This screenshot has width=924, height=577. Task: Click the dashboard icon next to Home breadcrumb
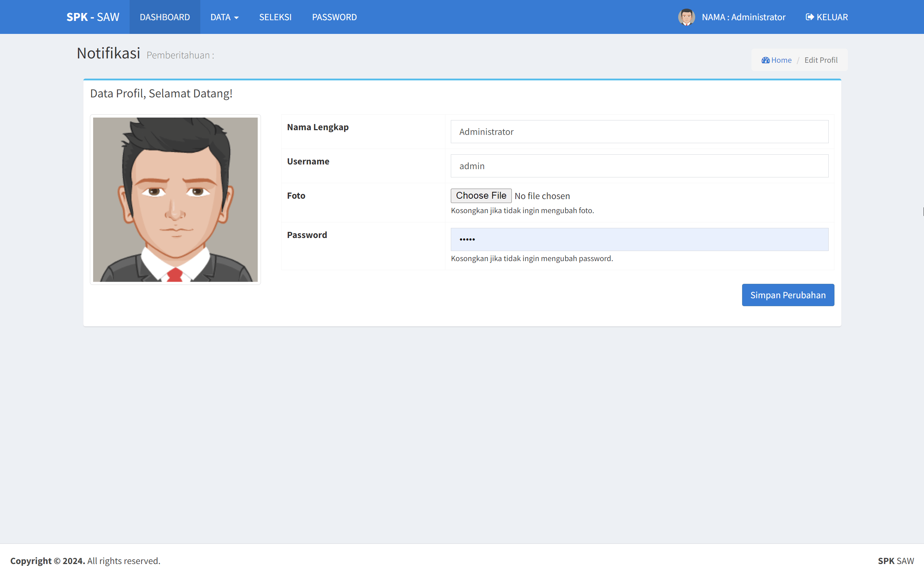click(x=766, y=60)
